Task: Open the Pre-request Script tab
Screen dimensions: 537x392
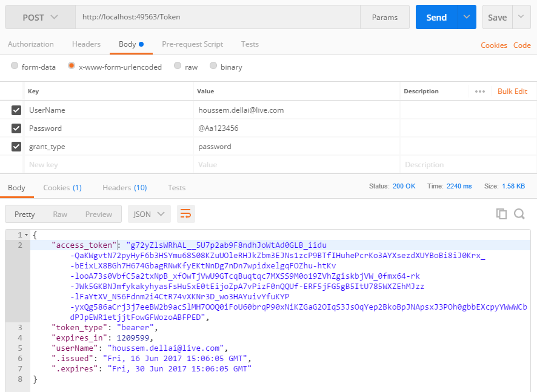Action: 192,44
